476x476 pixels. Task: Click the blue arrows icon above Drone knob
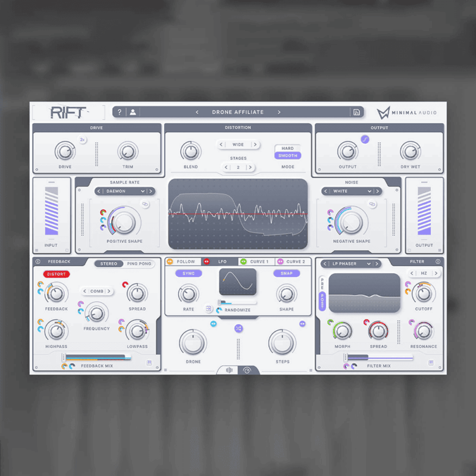click(214, 324)
